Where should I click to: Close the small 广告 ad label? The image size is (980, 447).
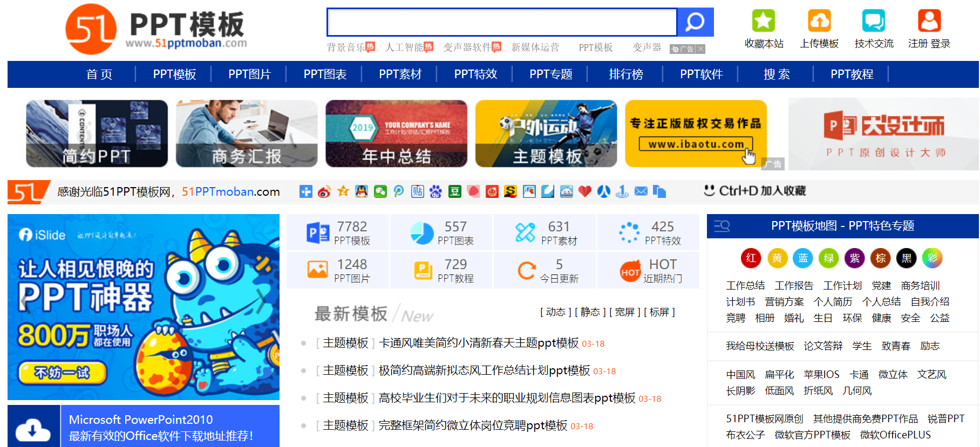point(700,49)
